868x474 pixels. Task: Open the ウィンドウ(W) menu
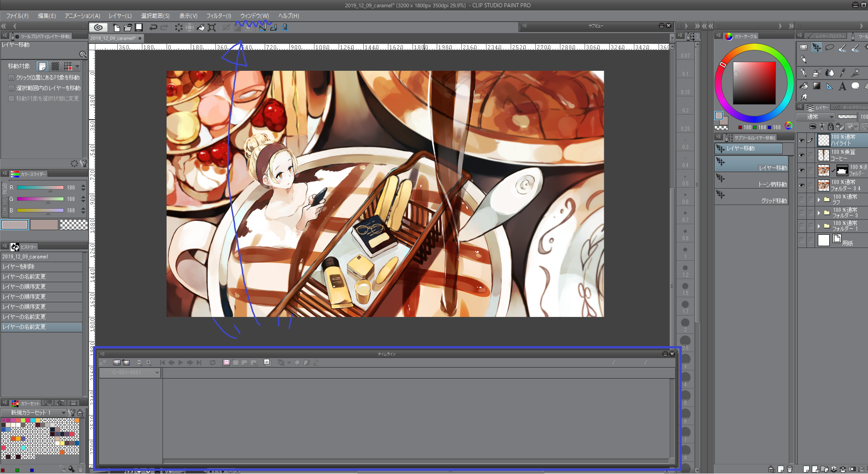click(x=255, y=16)
